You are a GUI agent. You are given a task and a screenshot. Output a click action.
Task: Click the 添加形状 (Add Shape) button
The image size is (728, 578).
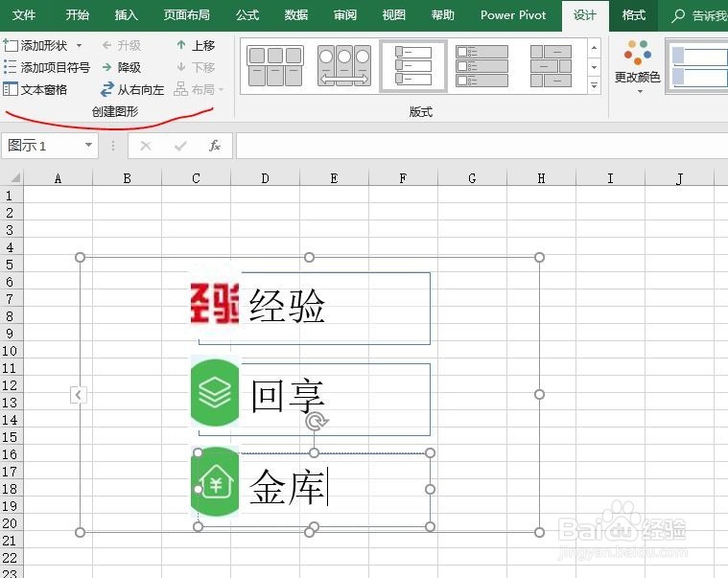pos(35,45)
